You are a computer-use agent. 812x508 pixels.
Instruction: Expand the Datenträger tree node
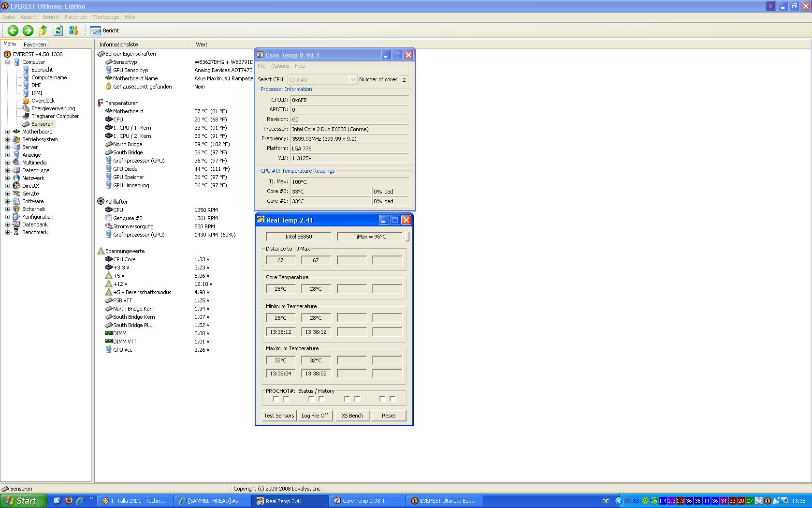pyautogui.click(x=7, y=170)
